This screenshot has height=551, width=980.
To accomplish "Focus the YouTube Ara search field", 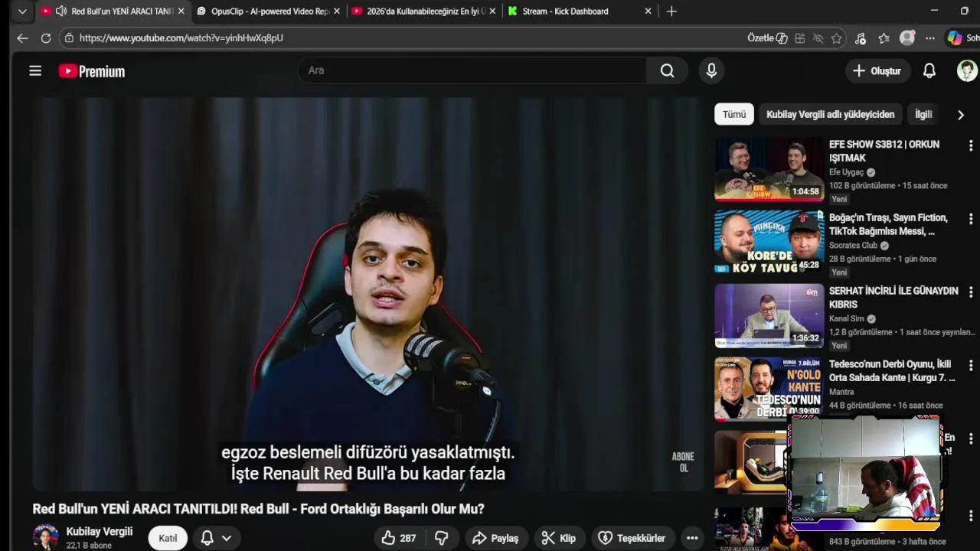I will point(472,70).
